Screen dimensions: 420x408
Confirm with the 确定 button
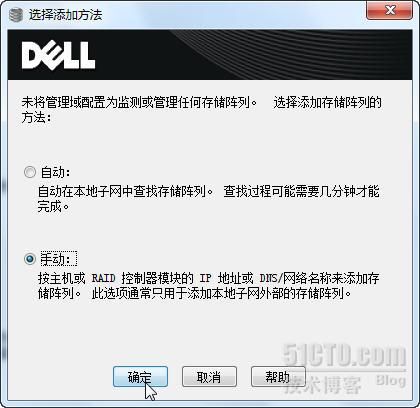click(140, 377)
